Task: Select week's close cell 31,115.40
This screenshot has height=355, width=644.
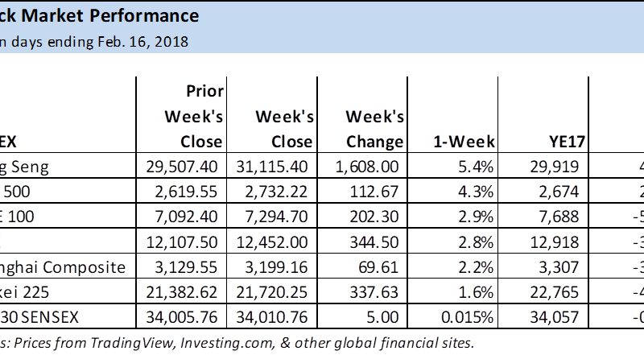Action: pyautogui.click(x=272, y=166)
